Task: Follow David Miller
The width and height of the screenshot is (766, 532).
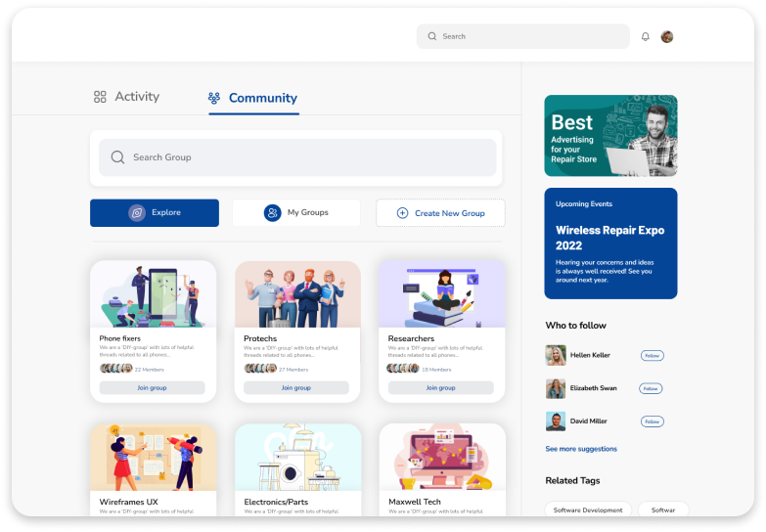Action: (652, 421)
